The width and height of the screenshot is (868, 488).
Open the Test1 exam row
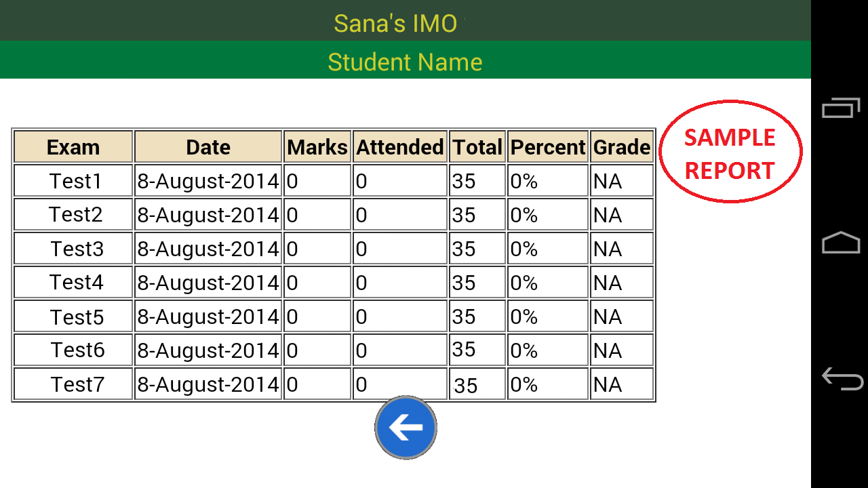coord(73,180)
